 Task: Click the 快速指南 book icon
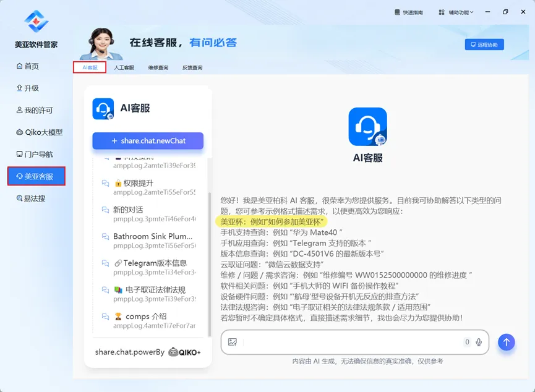(x=398, y=12)
